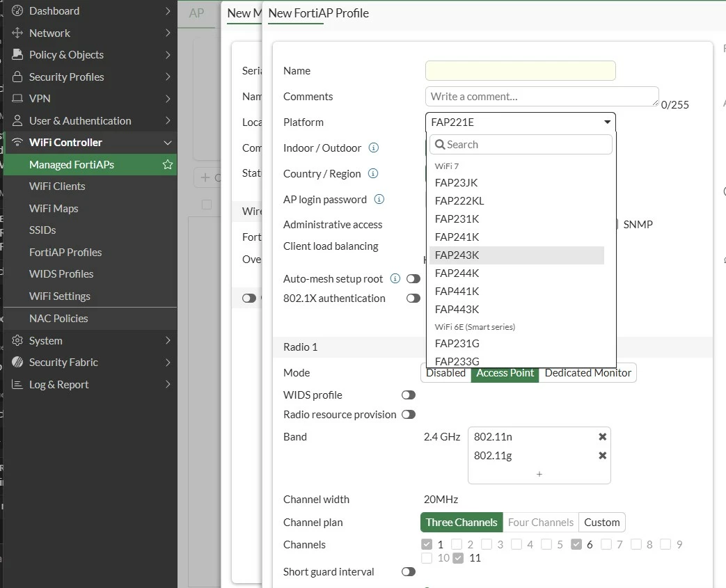Image resolution: width=726 pixels, height=588 pixels.
Task: Click the Log & Report chart icon
Action: click(x=17, y=384)
